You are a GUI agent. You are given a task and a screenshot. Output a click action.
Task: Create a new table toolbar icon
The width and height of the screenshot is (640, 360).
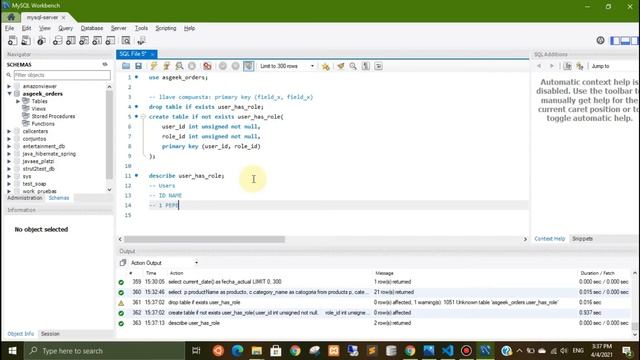(71, 40)
